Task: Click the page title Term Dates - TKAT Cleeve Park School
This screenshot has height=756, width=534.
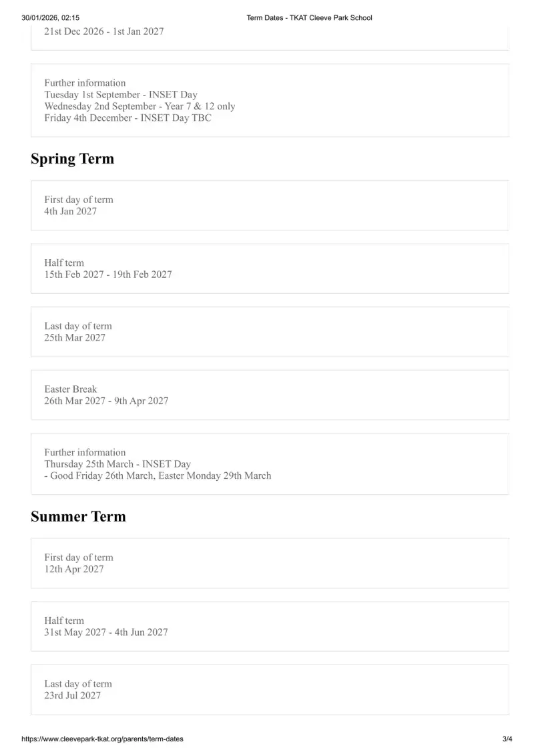Action: (x=310, y=18)
